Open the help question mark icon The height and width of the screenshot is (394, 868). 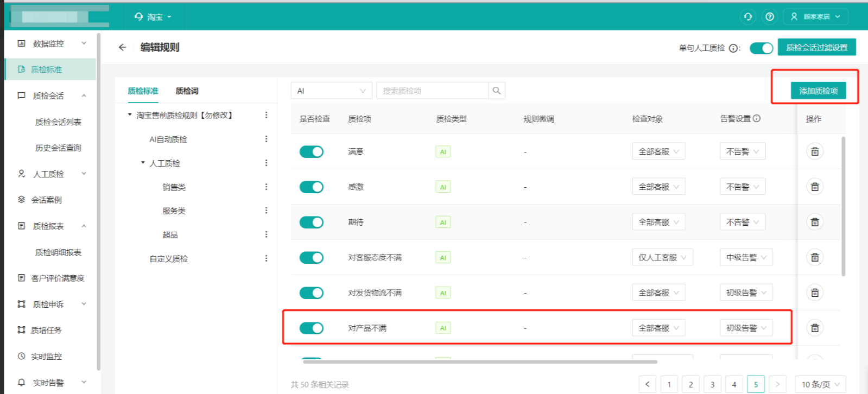pos(769,17)
